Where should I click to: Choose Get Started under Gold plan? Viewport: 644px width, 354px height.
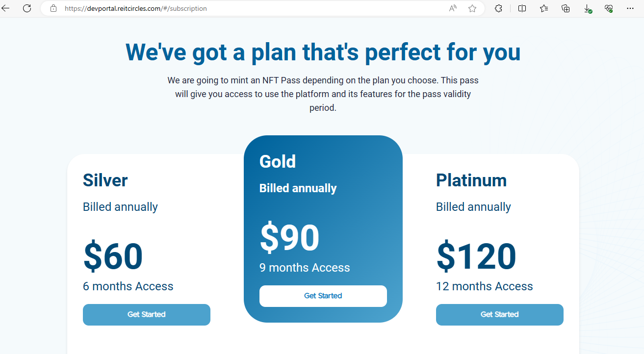(x=323, y=296)
